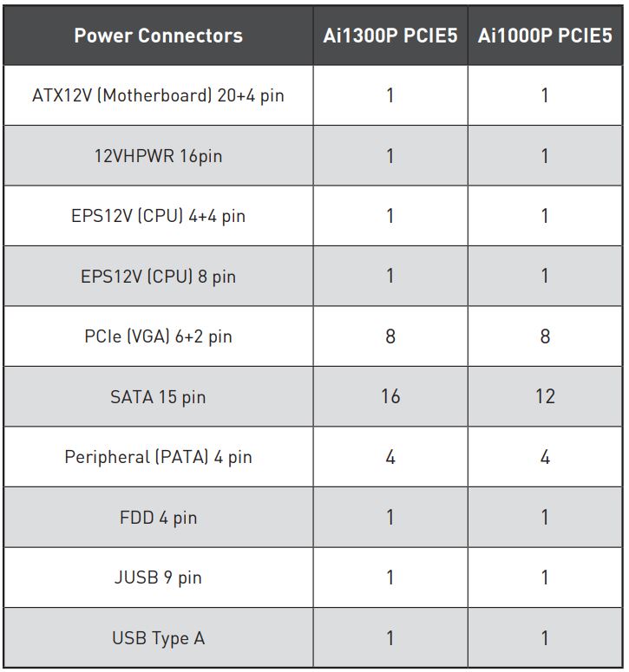629x672 pixels.
Task: Select the EPS12V (CPU) 8 pin label
Action: click(158, 277)
